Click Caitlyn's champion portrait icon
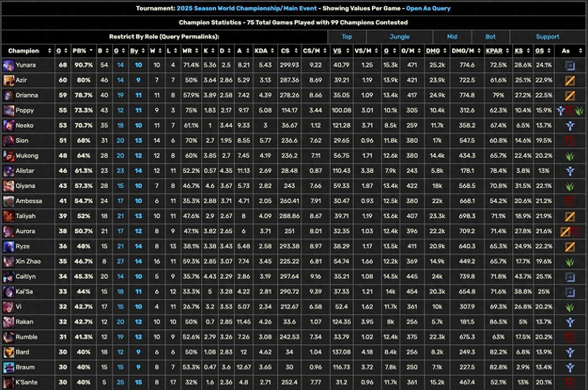Image resolution: width=588 pixels, height=390 pixels. tap(8, 277)
